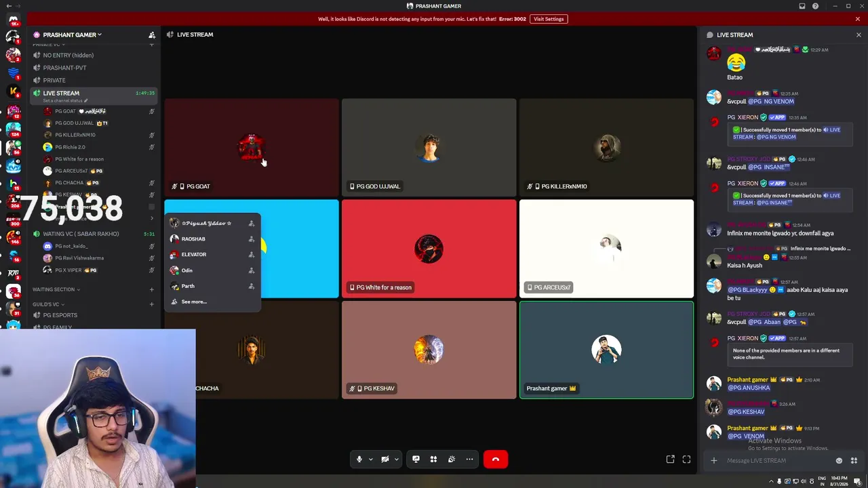
Task: Open the emoji picker in chat
Action: tap(839, 461)
